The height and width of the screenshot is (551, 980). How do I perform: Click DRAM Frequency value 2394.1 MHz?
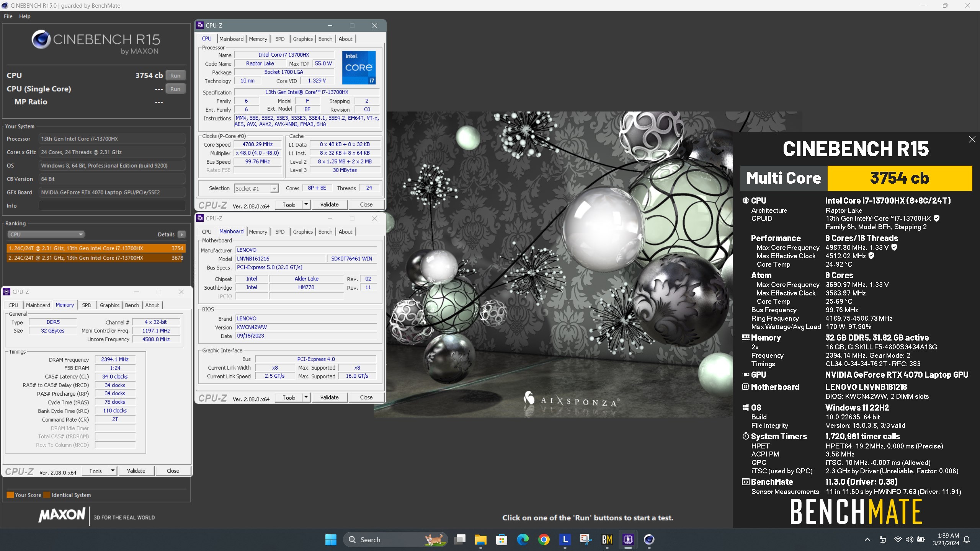[115, 359]
